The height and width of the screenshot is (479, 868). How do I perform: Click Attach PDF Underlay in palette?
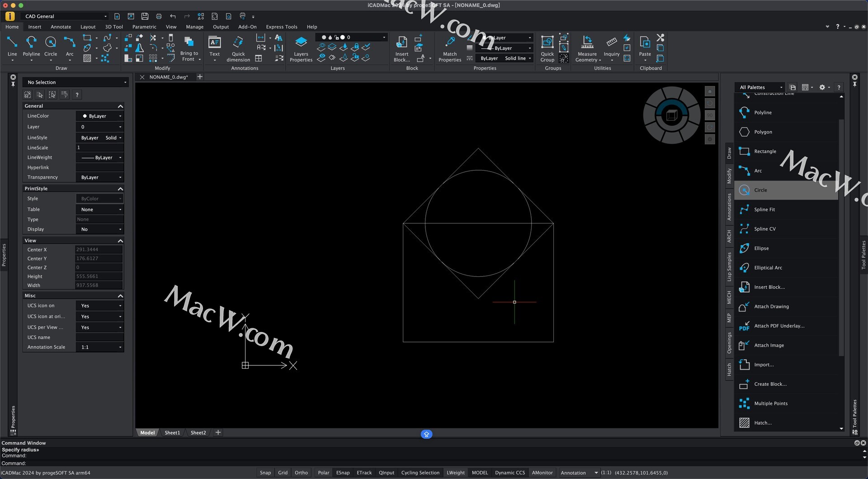[786, 326]
